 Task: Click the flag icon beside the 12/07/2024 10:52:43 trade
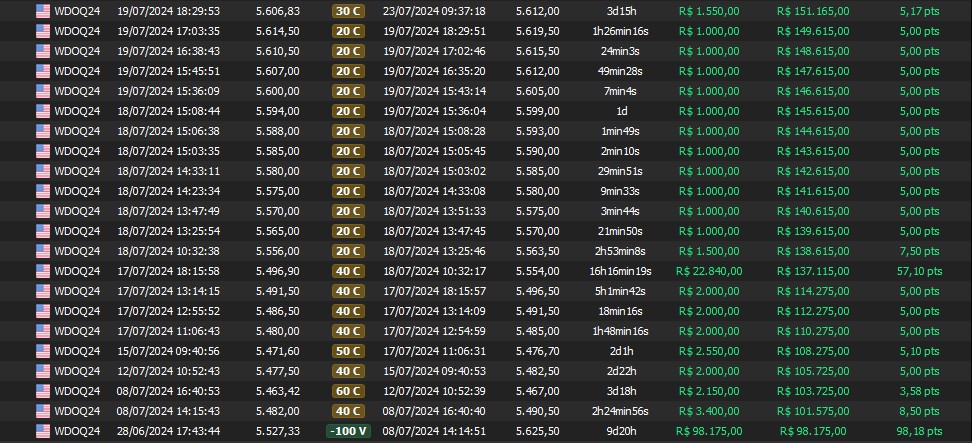43,371
